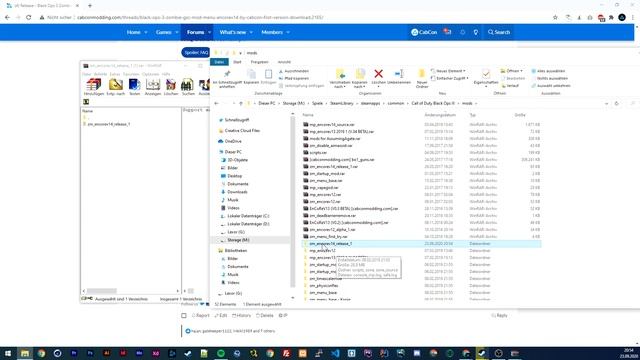Image resolution: width=640 pixels, height=360 pixels.
Task: Click Spoiler FAQ button
Action: [196, 53]
